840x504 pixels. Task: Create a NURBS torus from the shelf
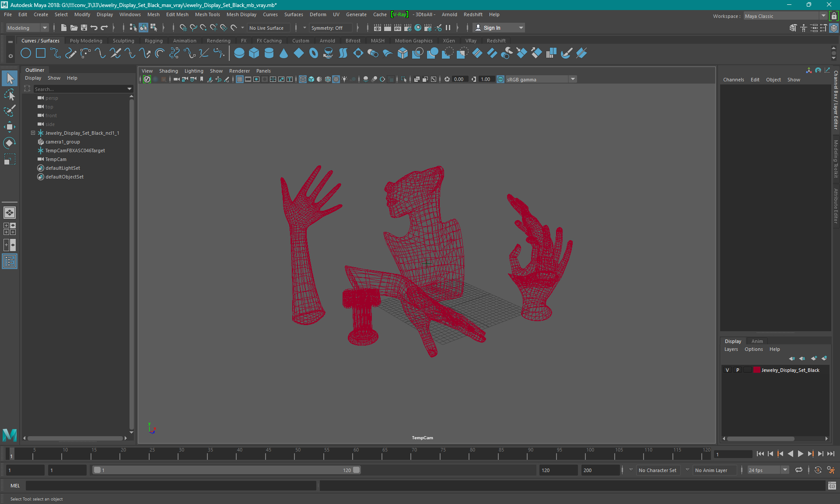(314, 53)
